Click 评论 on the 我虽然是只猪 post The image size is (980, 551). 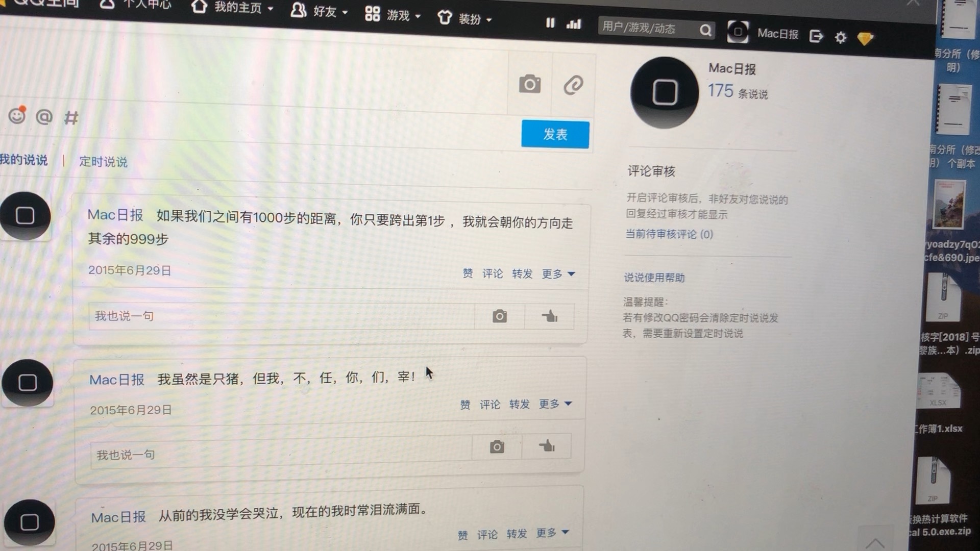(x=490, y=405)
